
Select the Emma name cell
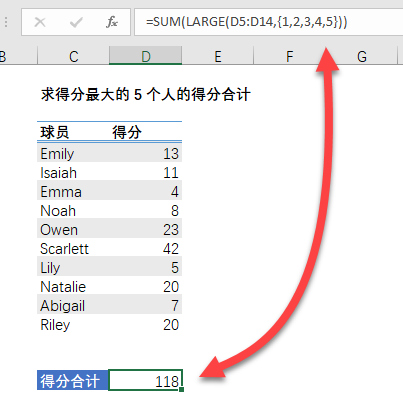point(73,192)
